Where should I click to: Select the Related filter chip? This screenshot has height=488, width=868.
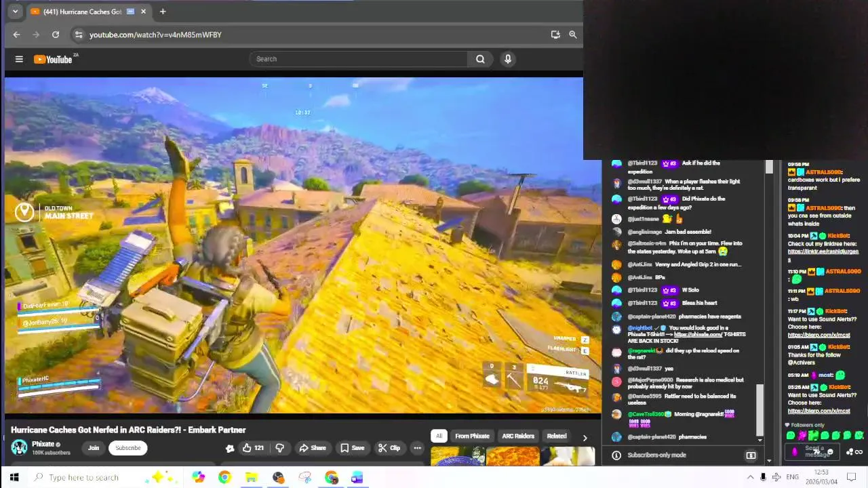click(556, 436)
